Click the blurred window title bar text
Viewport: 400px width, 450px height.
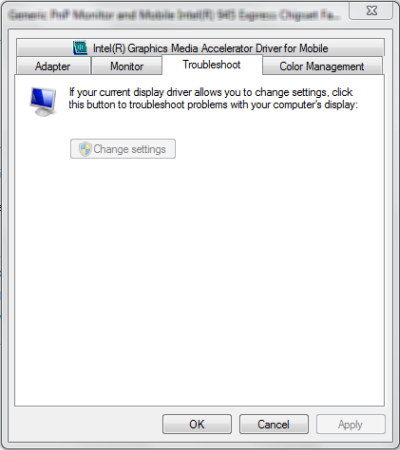(x=175, y=15)
